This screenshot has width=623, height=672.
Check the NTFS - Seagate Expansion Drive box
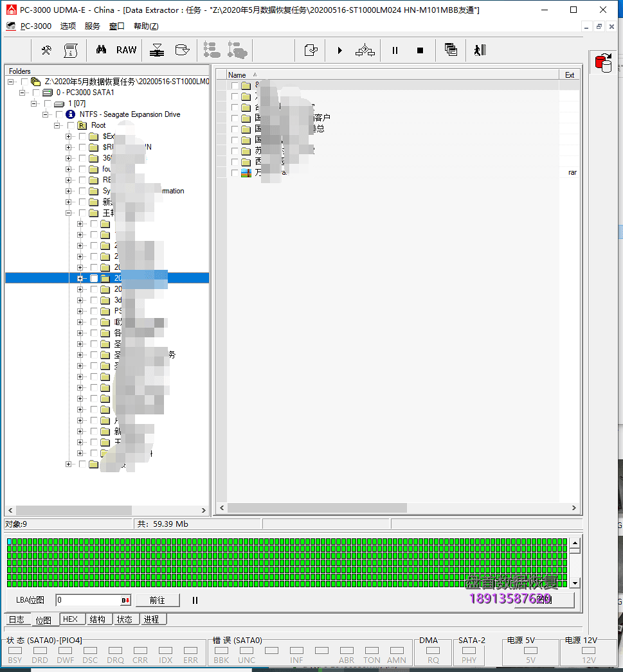(x=59, y=114)
